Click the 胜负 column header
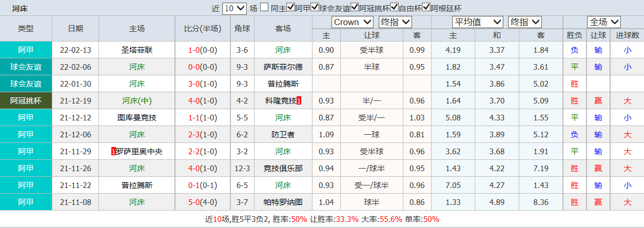 coord(575,35)
